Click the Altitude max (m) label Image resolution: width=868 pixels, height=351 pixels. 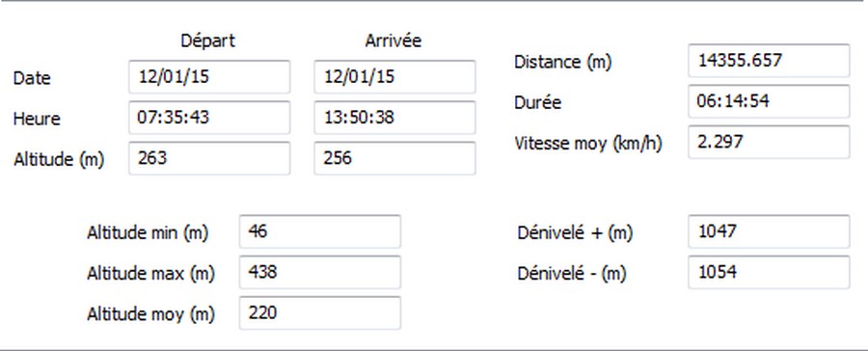pyautogui.click(x=150, y=274)
